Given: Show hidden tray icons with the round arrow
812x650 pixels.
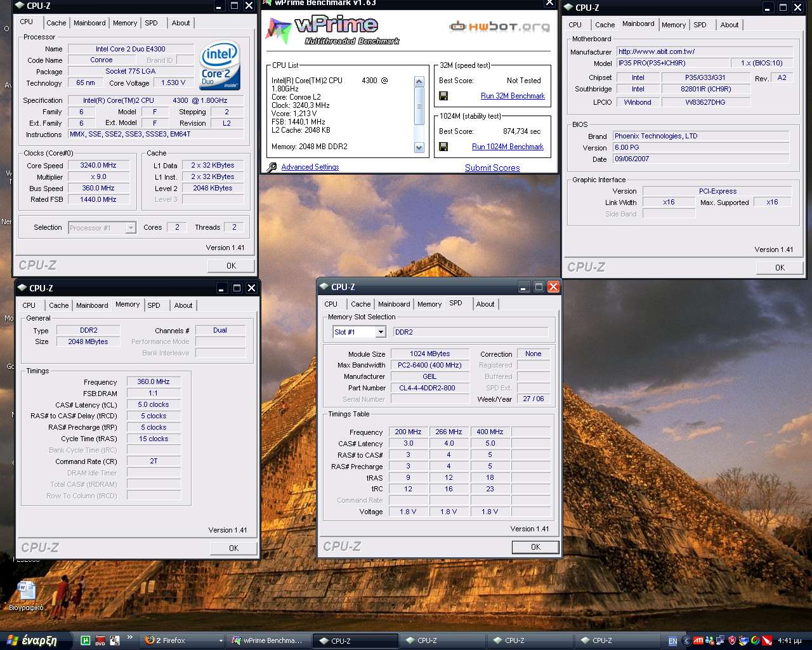Looking at the screenshot, I should 686,641.
